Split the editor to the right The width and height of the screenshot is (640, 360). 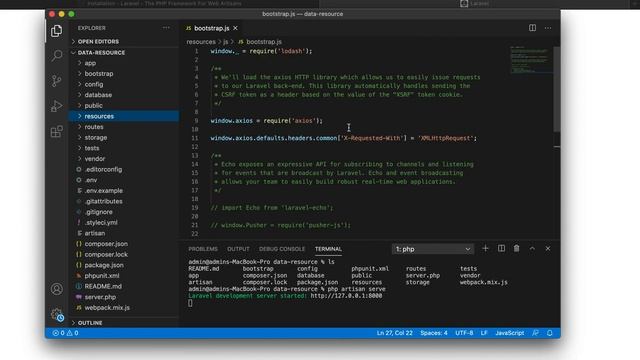pos(532,28)
